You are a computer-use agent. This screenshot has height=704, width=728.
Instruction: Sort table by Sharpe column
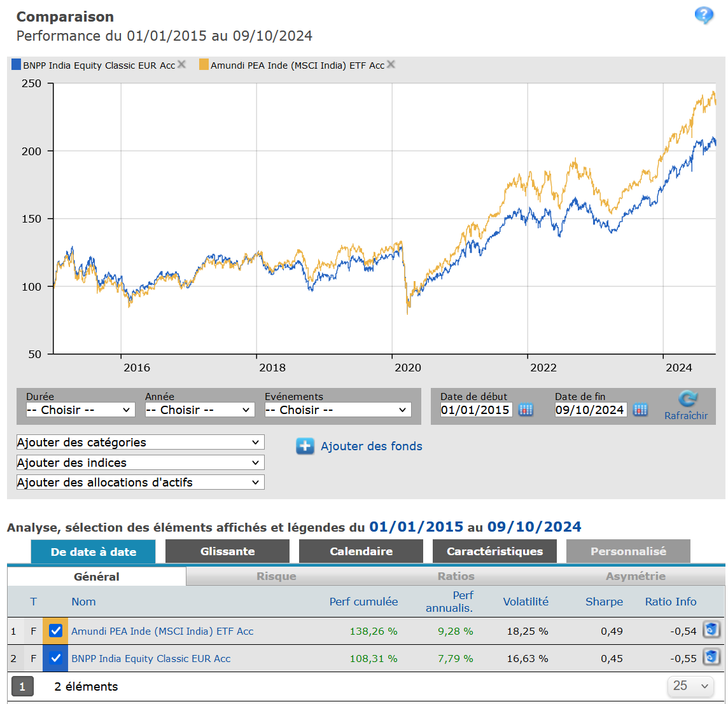[x=604, y=602]
